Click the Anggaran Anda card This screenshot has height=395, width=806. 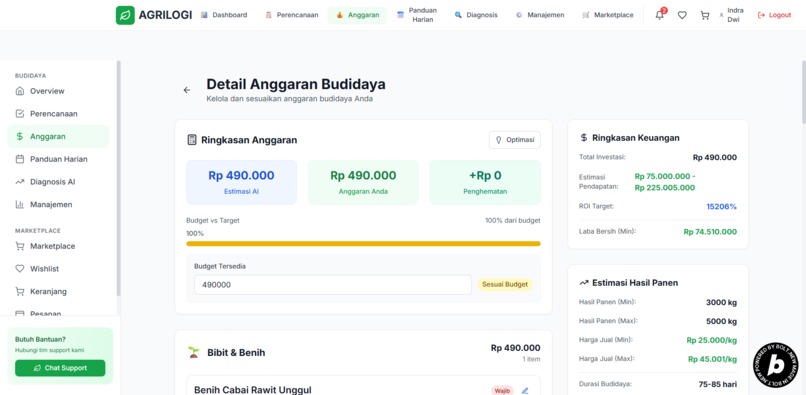pos(363,182)
